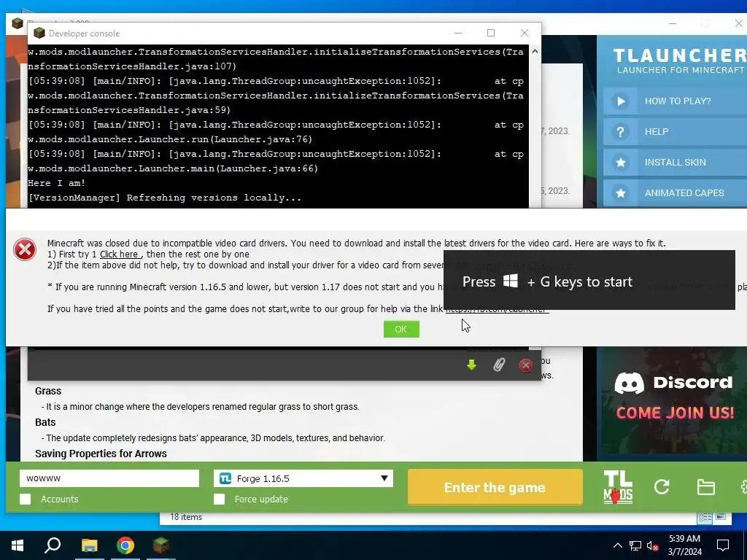The width and height of the screenshot is (747, 560).
Task: Enable the Force update checkbox
Action: click(219, 499)
